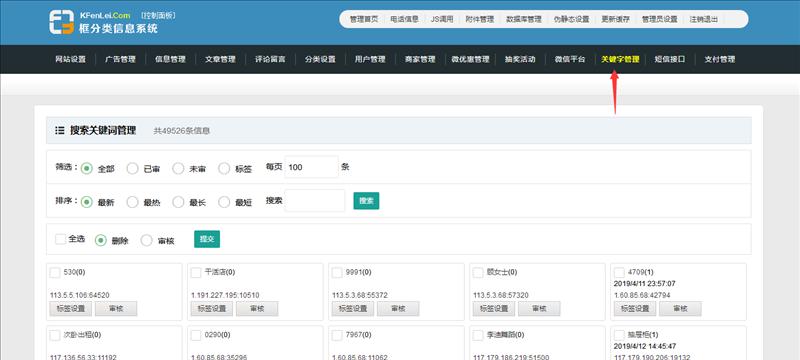Click the timestamp 2019/4/11 23:57:07
800x360 pixels.
pos(645,284)
